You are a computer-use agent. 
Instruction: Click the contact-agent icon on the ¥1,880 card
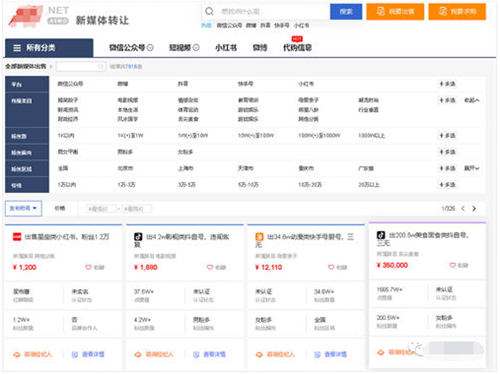[x=138, y=354]
